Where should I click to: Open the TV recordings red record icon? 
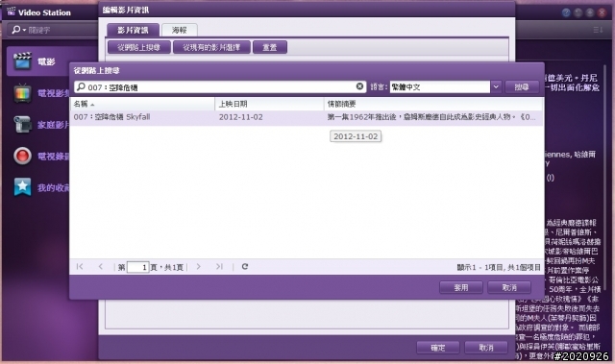tap(22, 156)
